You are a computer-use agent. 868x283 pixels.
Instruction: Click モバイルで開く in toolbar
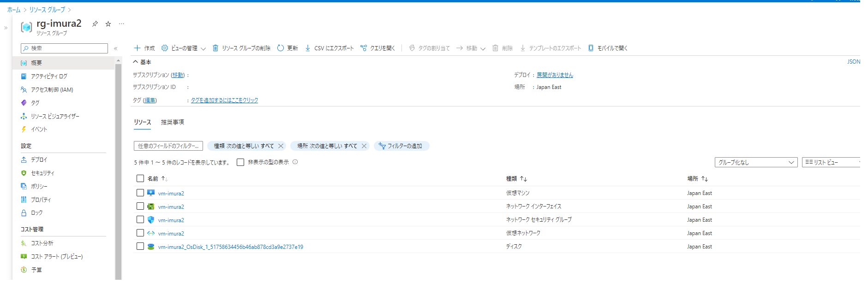[x=608, y=48]
